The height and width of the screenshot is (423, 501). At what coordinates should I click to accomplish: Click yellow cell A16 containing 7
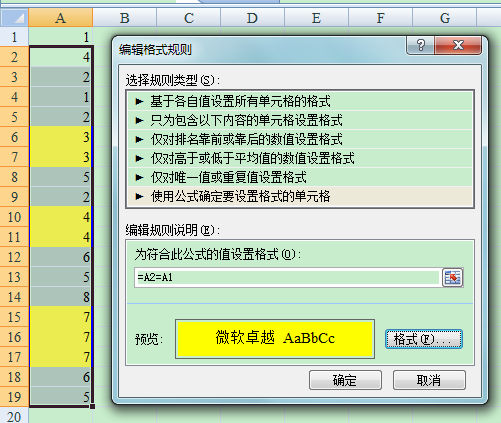(x=60, y=337)
